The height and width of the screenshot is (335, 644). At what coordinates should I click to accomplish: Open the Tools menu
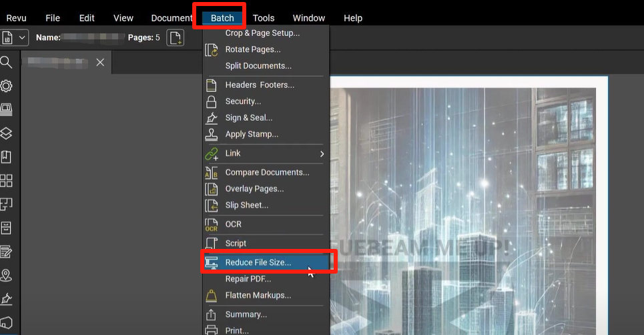264,18
